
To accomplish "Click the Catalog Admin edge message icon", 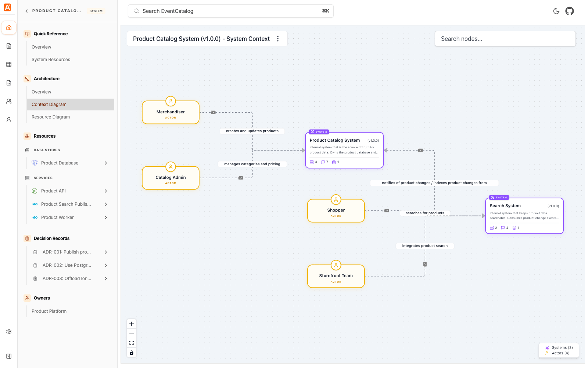I will coord(241,178).
